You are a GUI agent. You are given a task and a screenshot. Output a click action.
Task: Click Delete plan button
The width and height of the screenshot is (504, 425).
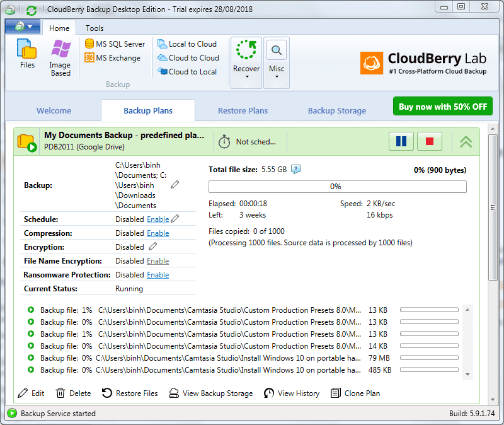pos(73,393)
